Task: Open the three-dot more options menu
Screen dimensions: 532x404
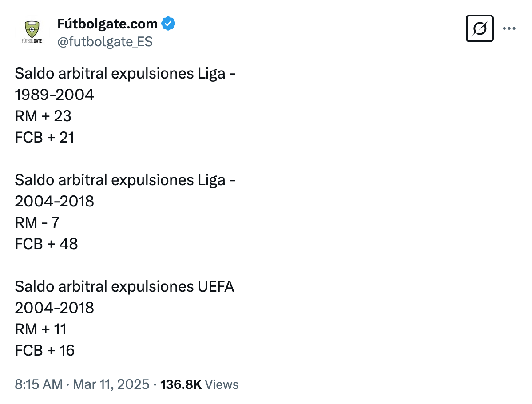Action: [x=509, y=28]
